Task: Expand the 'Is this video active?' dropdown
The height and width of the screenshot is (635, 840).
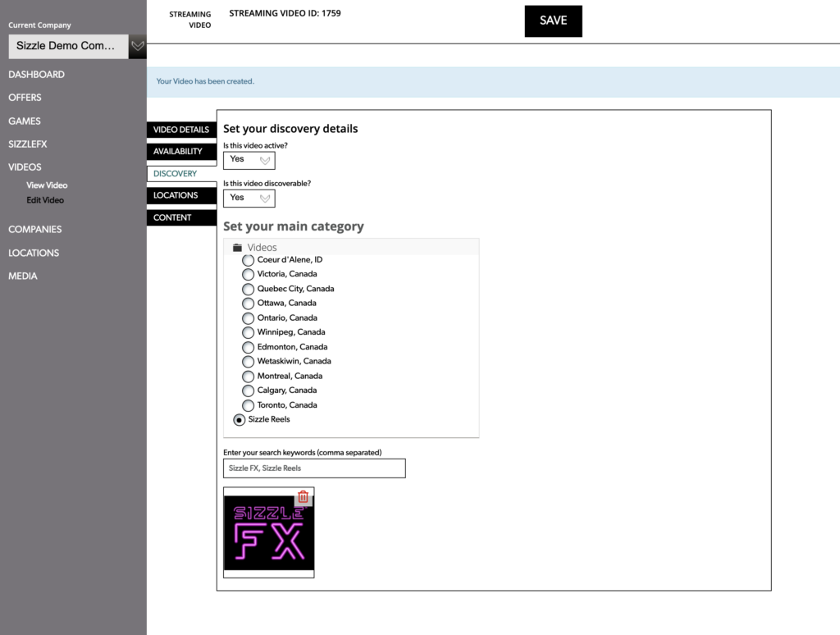Action: pos(249,160)
